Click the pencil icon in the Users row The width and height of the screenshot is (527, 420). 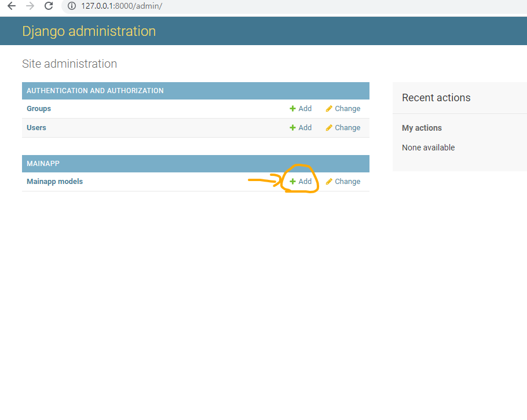tap(329, 128)
